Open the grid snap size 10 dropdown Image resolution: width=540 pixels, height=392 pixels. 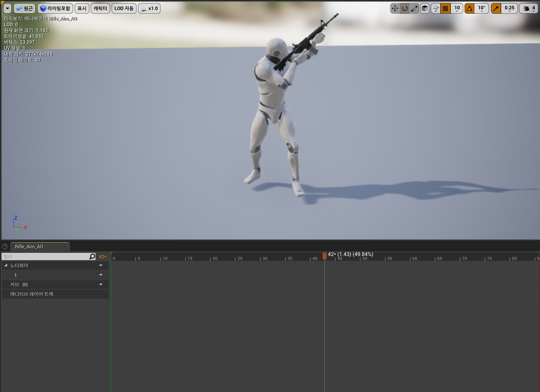pos(457,9)
